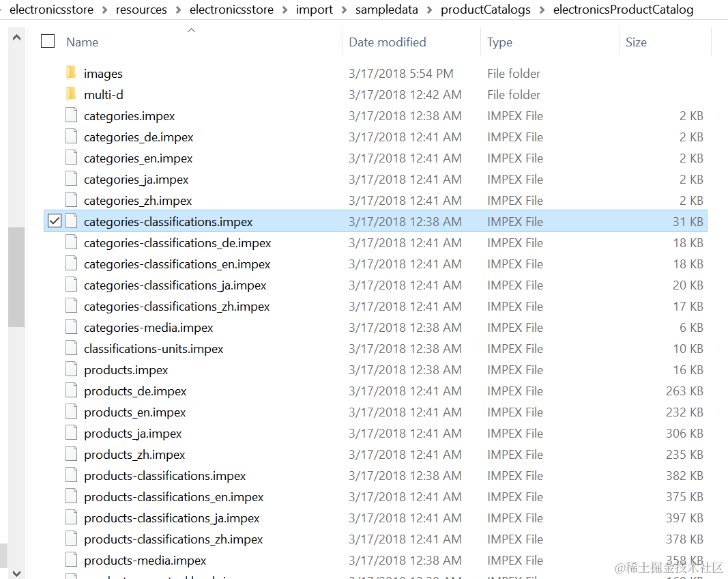Click the categories_de.impex file icon
The width and height of the screenshot is (728, 579).
tap(71, 136)
